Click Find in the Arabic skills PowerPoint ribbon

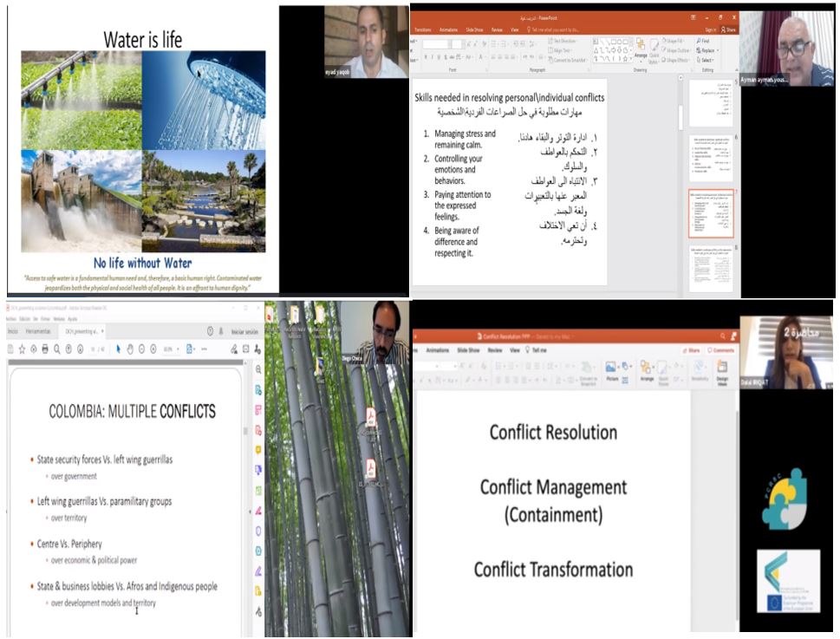point(703,41)
